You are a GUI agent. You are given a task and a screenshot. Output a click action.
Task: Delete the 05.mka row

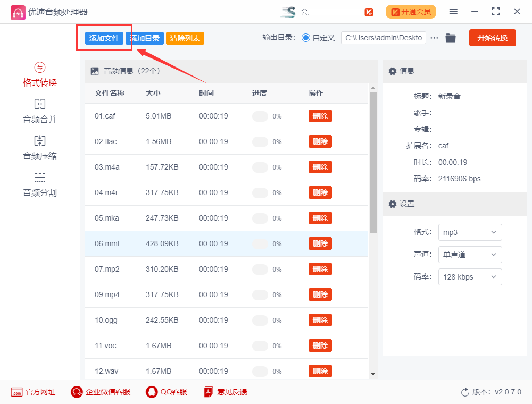click(x=320, y=218)
